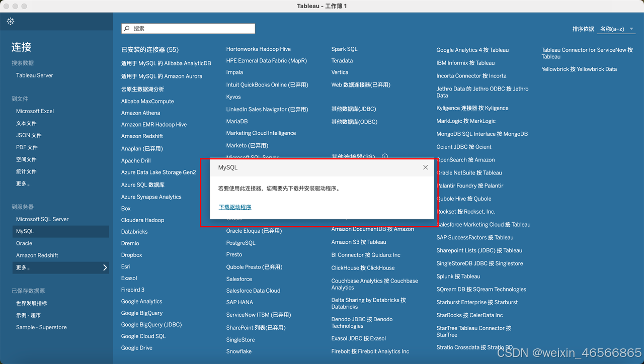Screen dimensions: 644x364
Task: Select Salesforce Data Cloud connector
Action: pos(254,291)
